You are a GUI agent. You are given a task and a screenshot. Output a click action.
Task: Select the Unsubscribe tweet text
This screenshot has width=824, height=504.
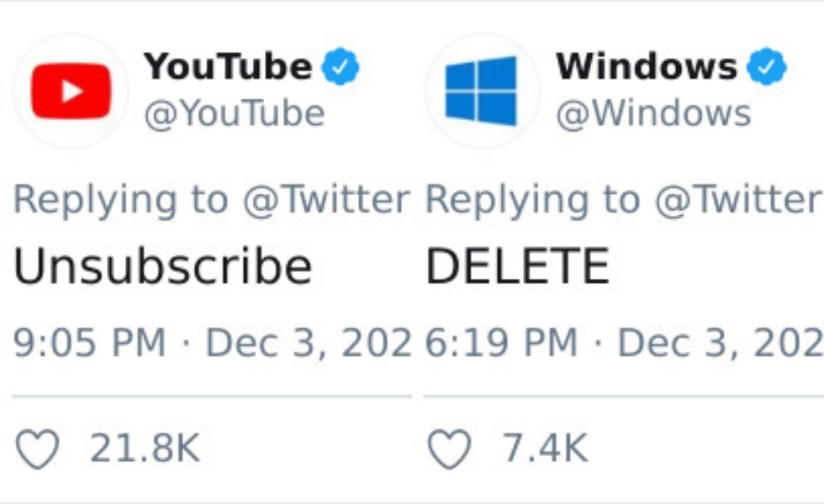pyautogui.click(x=162, y=266)
